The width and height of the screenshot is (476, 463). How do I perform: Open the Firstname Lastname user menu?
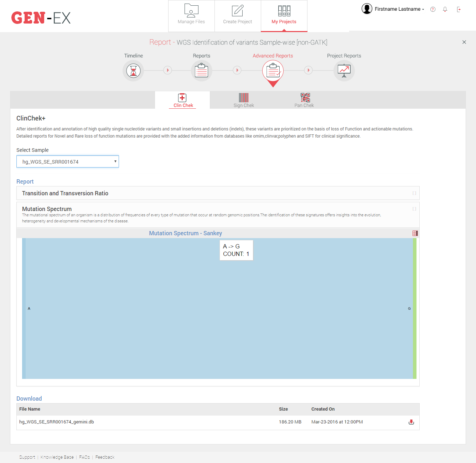[393, 9]
